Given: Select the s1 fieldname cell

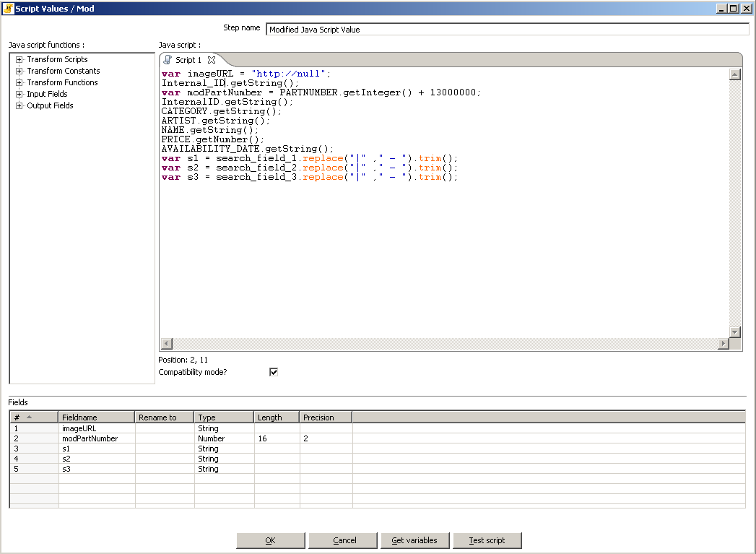Looking at the screenshot, I should (x=97, y=449).
